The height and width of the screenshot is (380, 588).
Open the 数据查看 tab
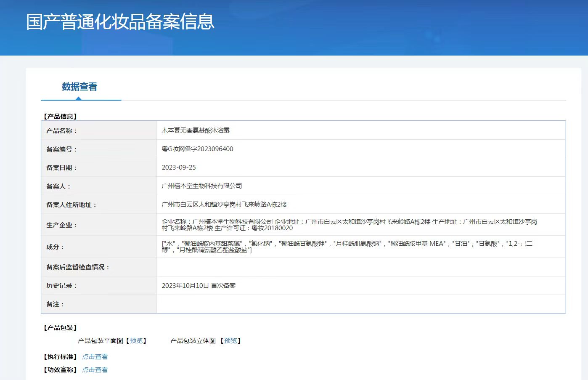79,87
